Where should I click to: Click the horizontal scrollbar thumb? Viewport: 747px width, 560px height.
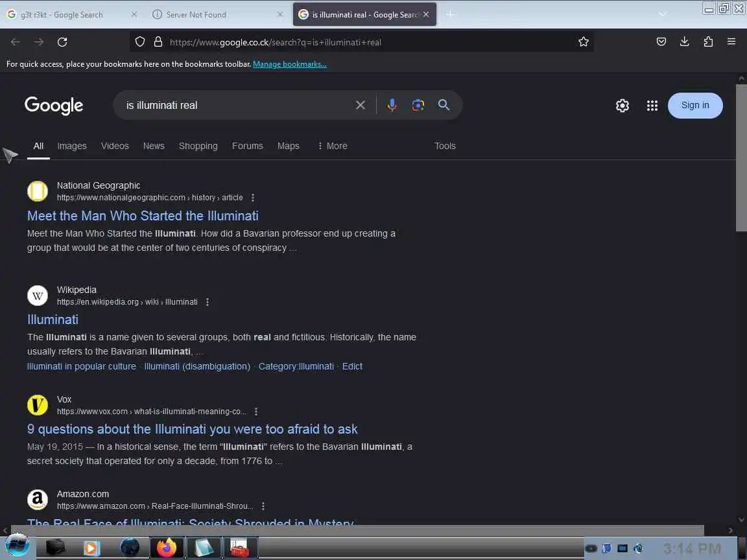point(357,530)
